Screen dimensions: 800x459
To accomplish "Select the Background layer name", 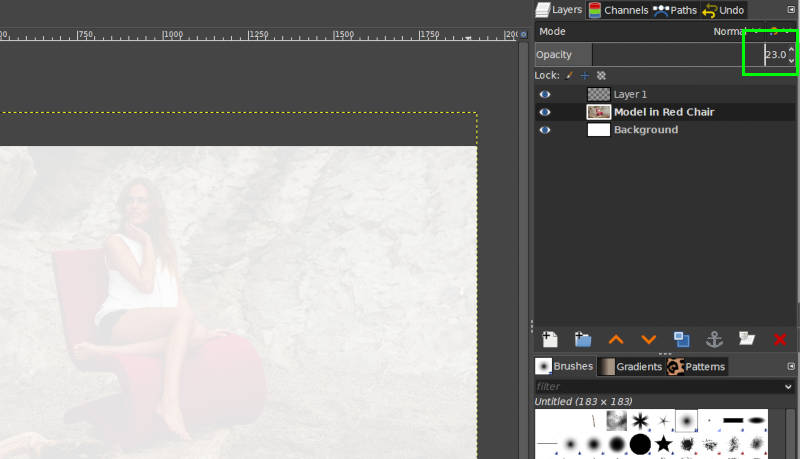I will click(646, 130).
